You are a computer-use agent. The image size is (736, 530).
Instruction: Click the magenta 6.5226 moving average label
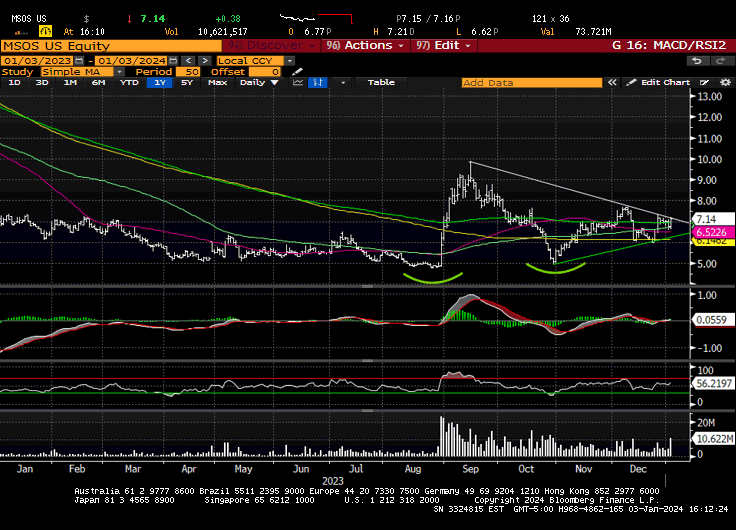point(712,232)
